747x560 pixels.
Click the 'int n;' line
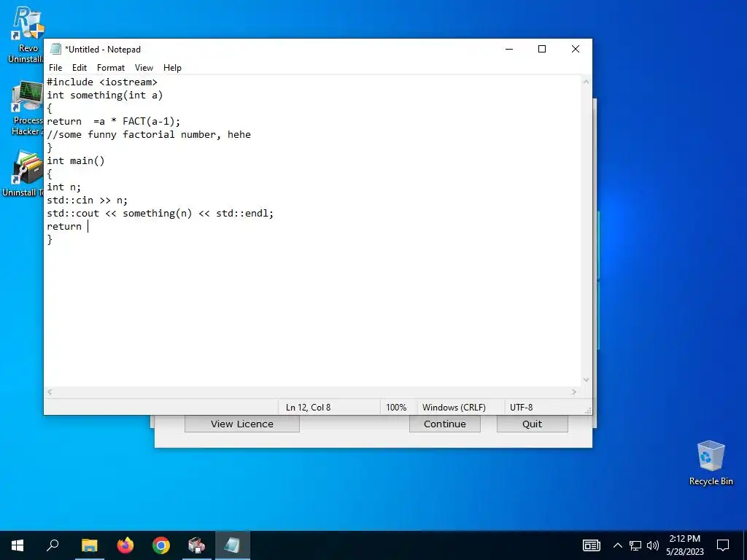coord(64,187)
